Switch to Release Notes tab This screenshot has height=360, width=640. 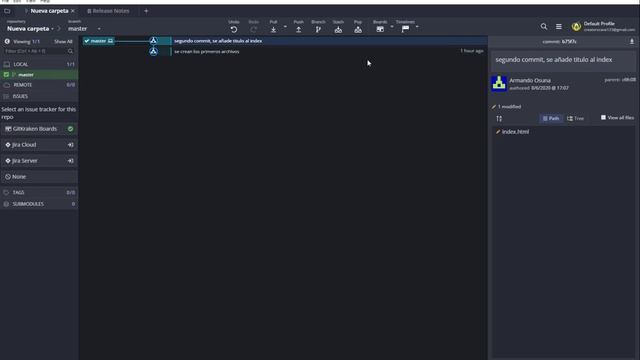click(x=108, y=11)
